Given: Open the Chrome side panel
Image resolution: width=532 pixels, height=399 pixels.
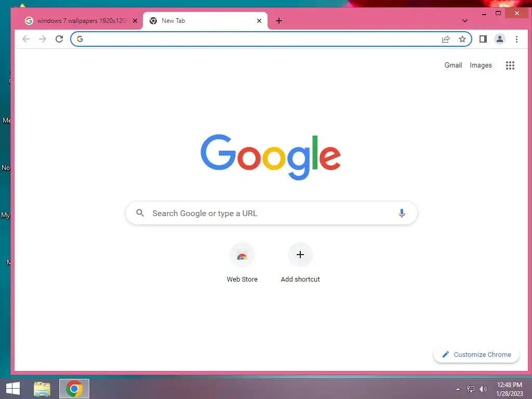Looking at the screenshot, I should [483, 39].
